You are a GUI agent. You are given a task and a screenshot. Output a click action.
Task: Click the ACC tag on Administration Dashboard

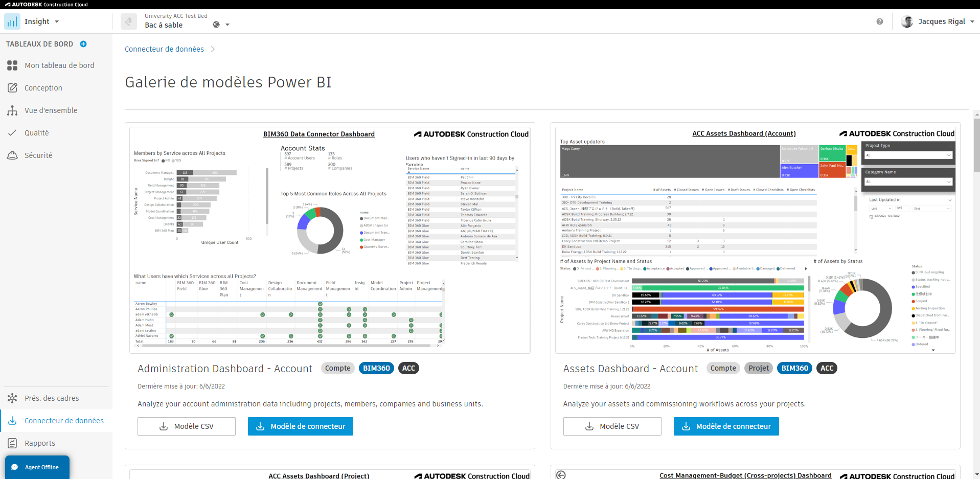[409, 368]
